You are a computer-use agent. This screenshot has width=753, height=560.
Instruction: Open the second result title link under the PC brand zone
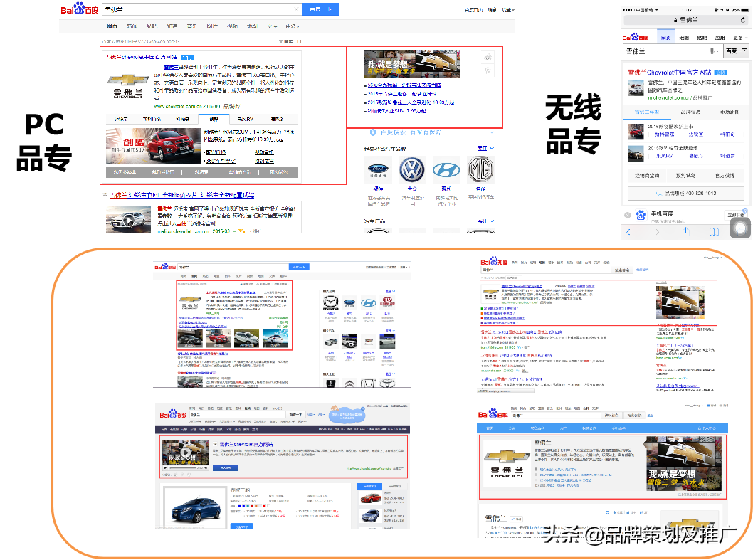click(x=182, y=195)
